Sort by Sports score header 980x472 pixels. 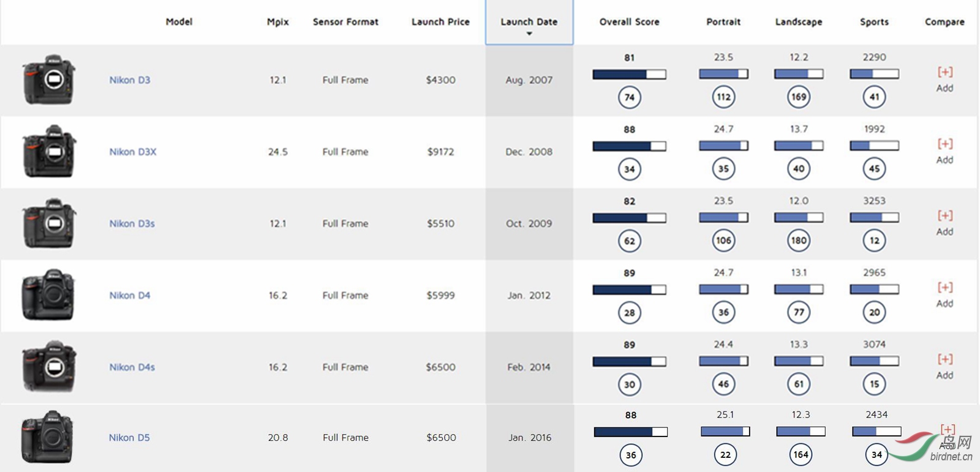874,22
